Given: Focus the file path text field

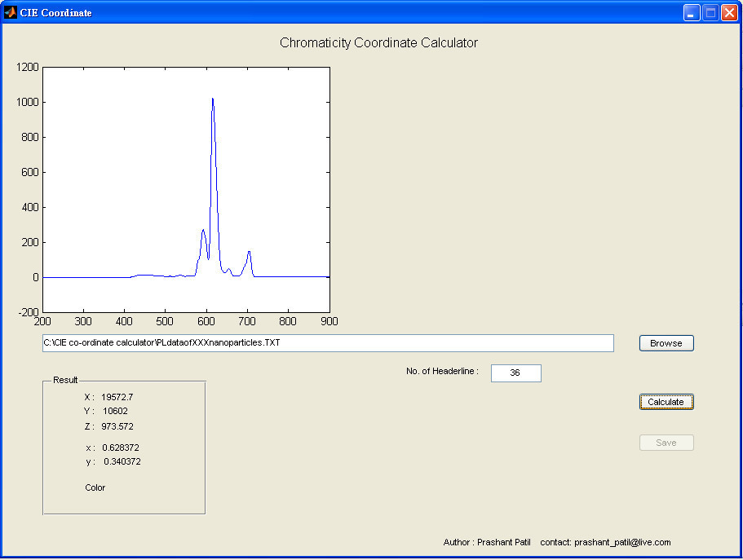Looking at the screenshot, I should coord(328,343).
